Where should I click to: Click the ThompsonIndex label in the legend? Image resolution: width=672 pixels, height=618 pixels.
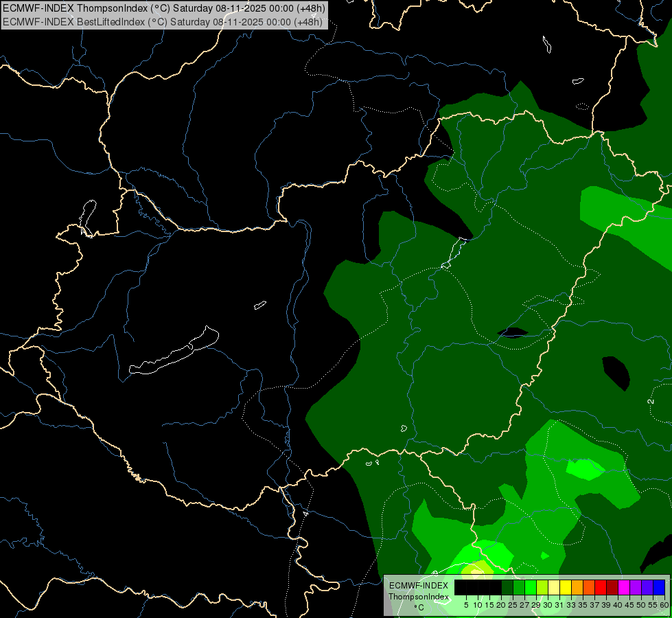[418, 597]
